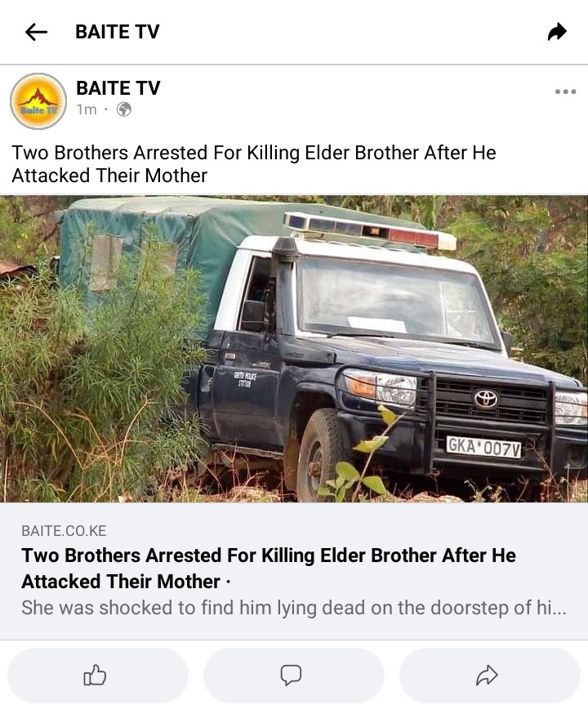
Task: Tap the link preview card background
Action: [294, 571]
